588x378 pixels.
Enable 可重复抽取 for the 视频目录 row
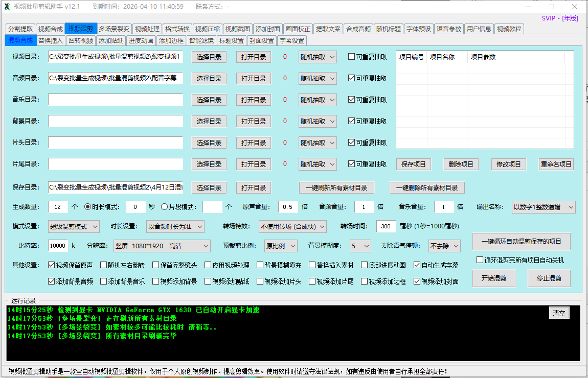point(351,57)
